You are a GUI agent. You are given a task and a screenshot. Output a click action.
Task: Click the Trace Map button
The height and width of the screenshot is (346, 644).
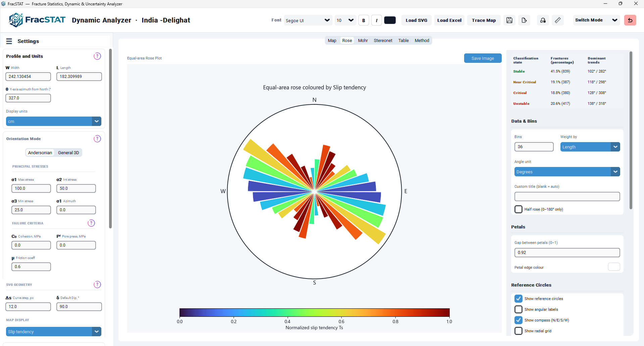[x=484, y=20]
